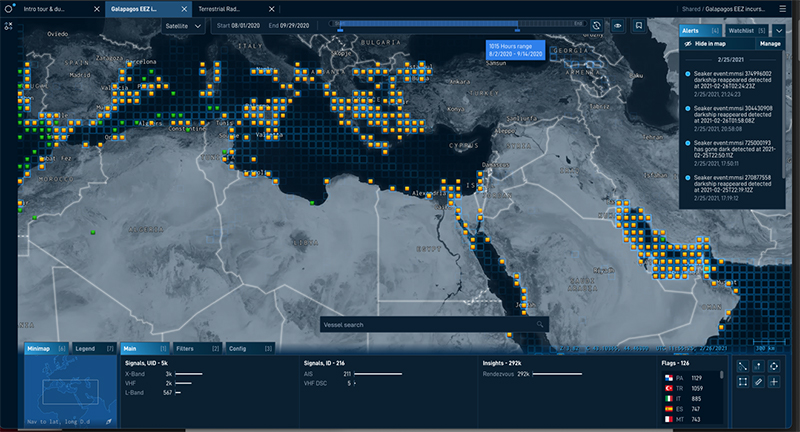Select the line measurement tool icon
This screenshot has width=800, height=432.
click(743, 366)
